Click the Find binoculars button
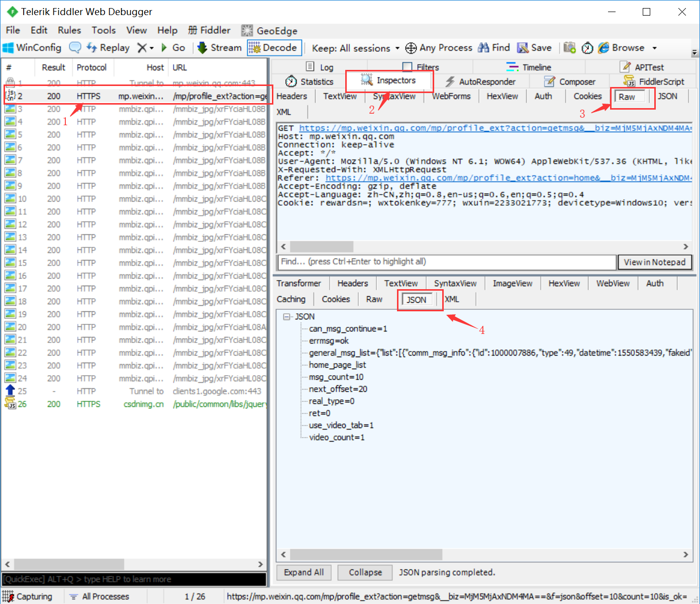Screen dimensions: 700x604 click(494, 48)
